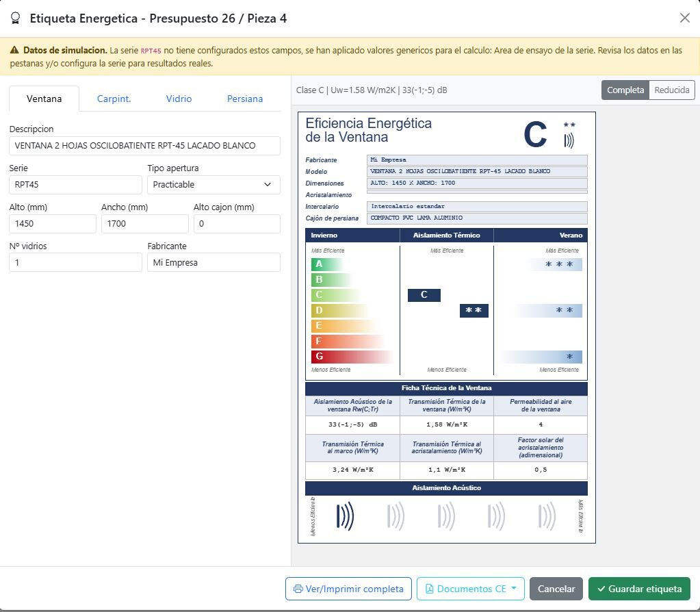Close the Etiqueta Energetica dialog
Viewport: 700px width, 612px height.
(684, 18)
